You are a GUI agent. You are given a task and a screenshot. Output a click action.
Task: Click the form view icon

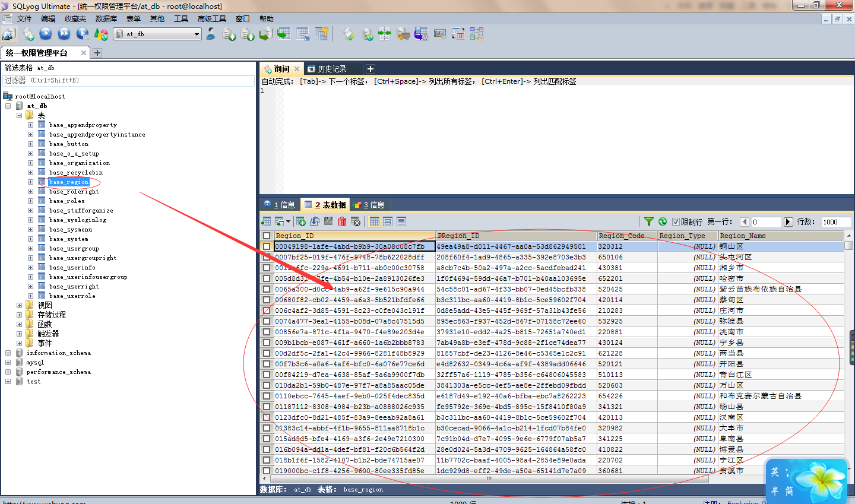pos(388,221)
